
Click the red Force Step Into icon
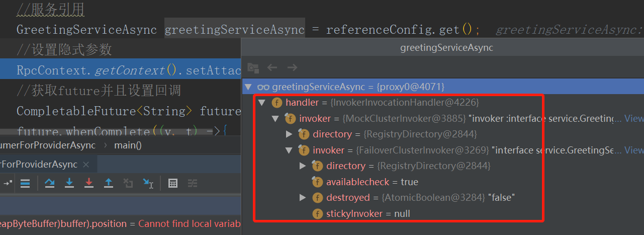[89, 183]
